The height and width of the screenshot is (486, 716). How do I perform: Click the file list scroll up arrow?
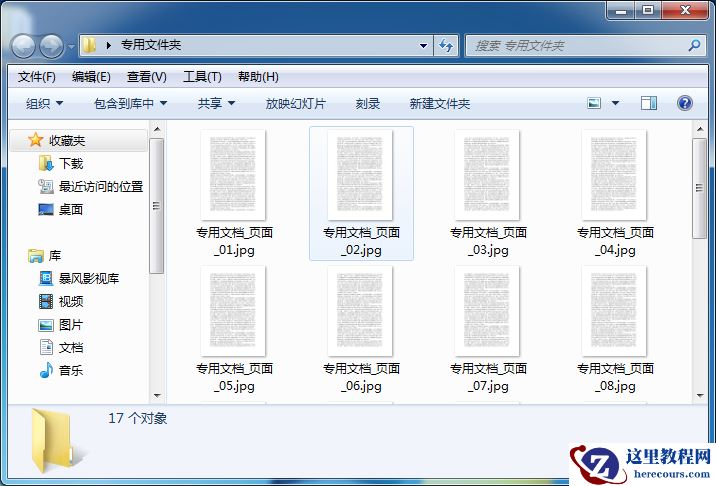tap(700, 129)
